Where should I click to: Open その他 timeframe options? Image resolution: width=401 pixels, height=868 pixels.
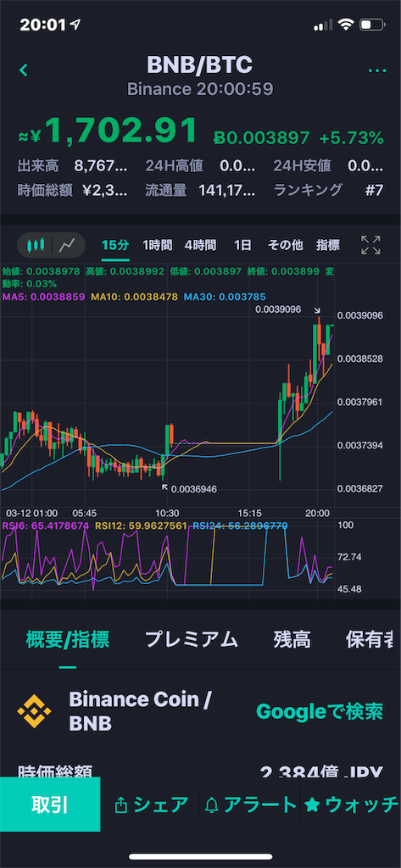click(285, 245)
